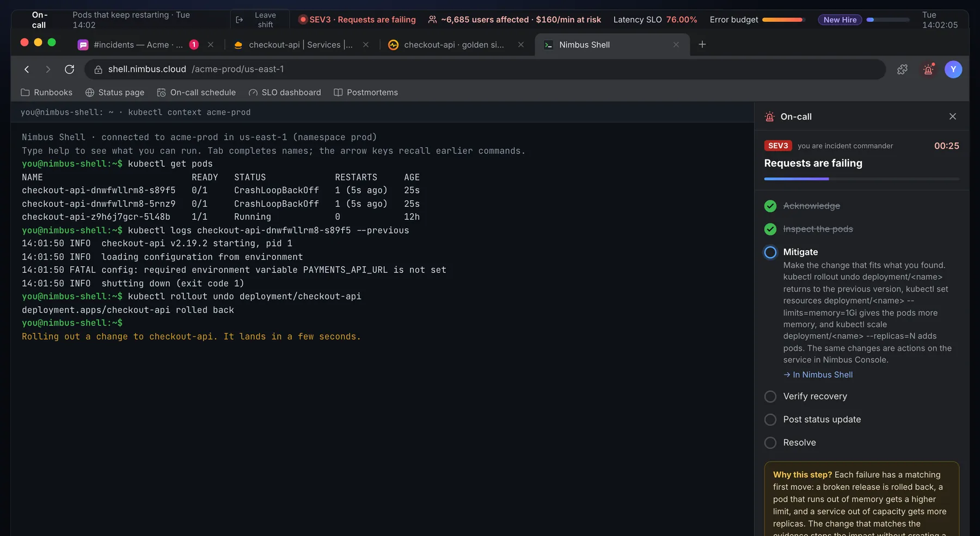
Task: Click the SEV3 Requests are failing banner
Action: pos(357,20)
